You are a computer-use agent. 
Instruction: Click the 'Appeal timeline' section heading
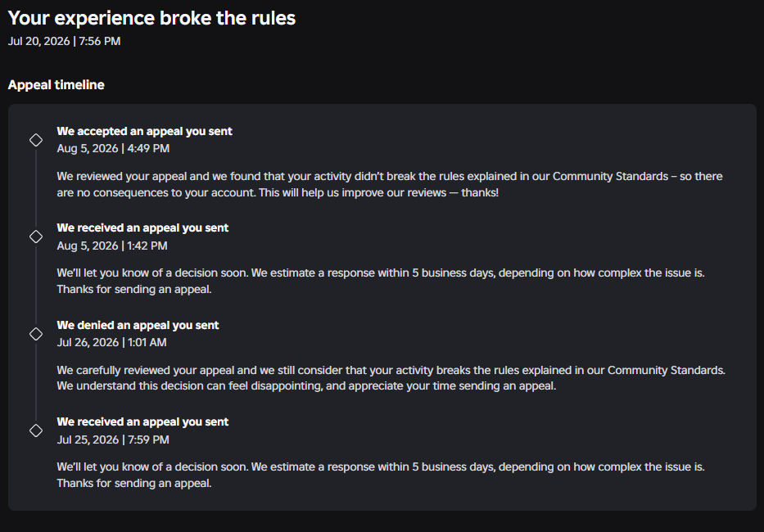pyautogui.click(x=56, y=85)
